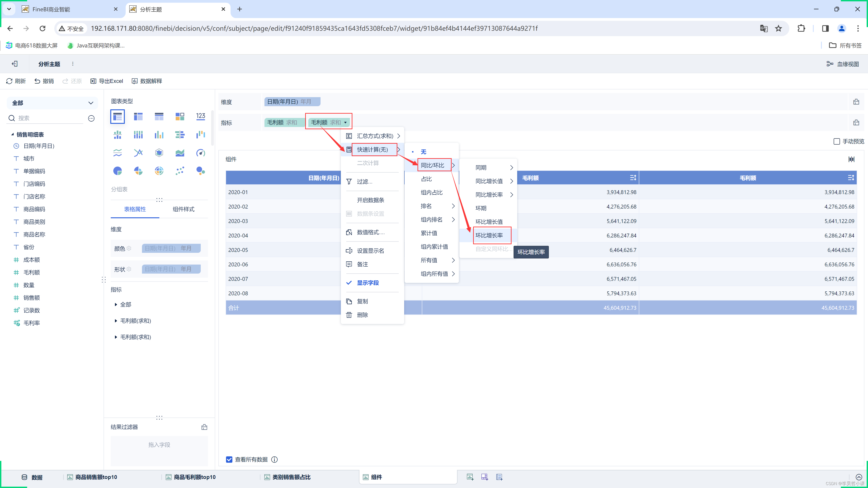The image size is (868, 488).
Task: Choose 环比增长值 menu entry
Action: tap(488, 222)
